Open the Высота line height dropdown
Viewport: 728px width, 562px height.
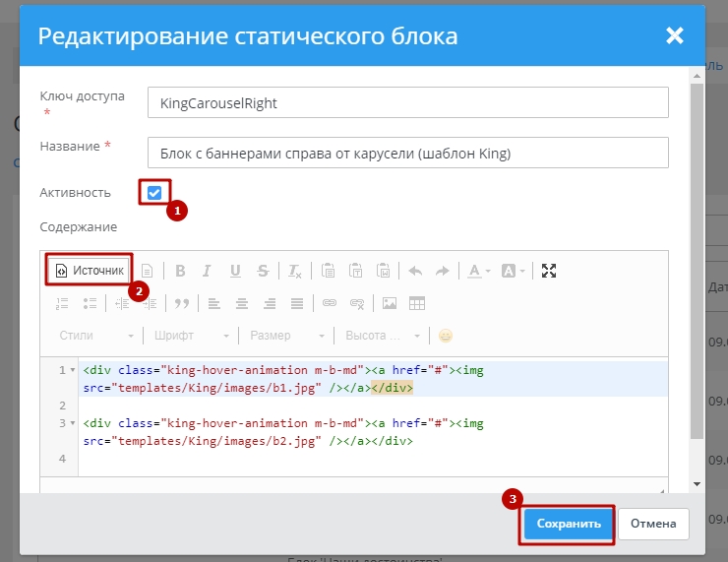pos(383,336)
